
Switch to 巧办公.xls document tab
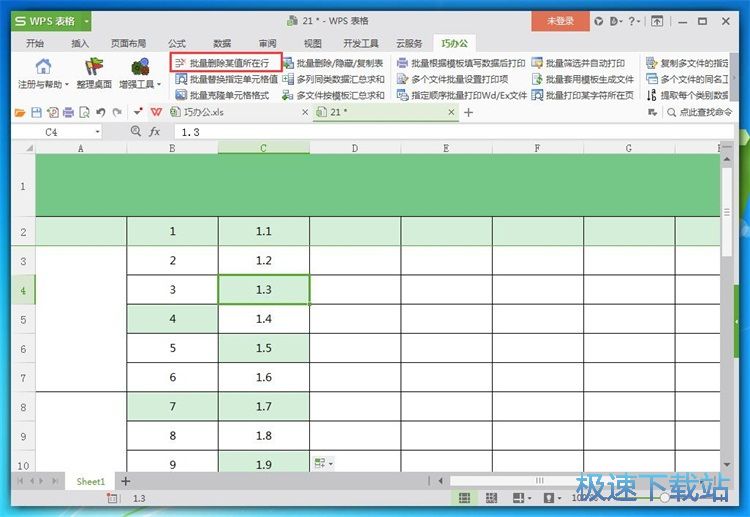tap(204, 112)
